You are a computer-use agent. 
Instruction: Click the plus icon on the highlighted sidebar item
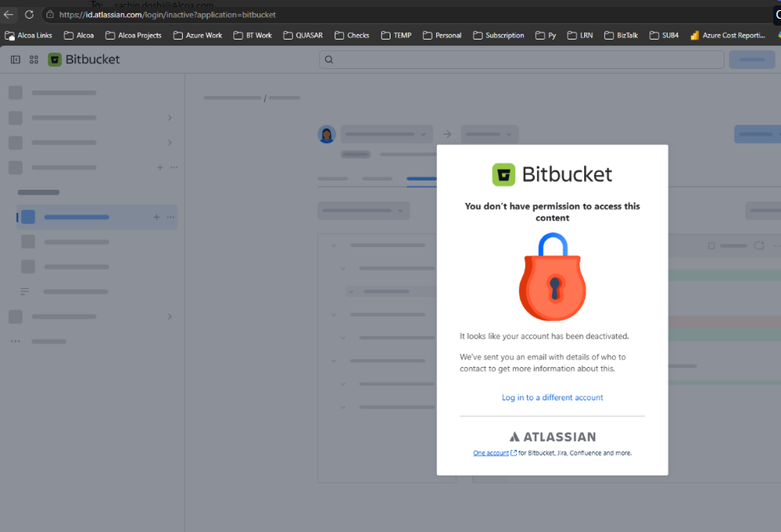coord(156,217)
